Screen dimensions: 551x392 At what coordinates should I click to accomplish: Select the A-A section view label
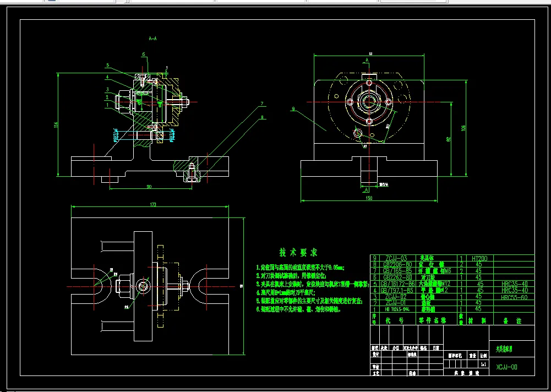pos(152,39)
